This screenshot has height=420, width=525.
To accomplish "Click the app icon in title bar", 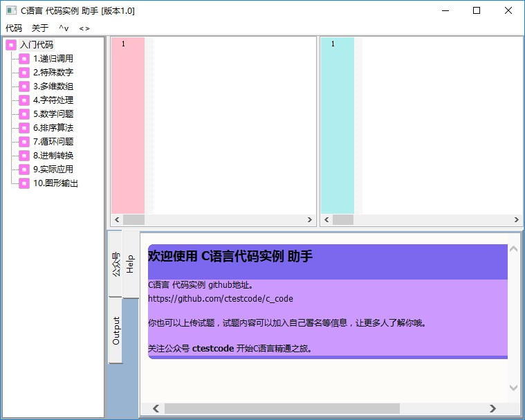I will 11,10.
